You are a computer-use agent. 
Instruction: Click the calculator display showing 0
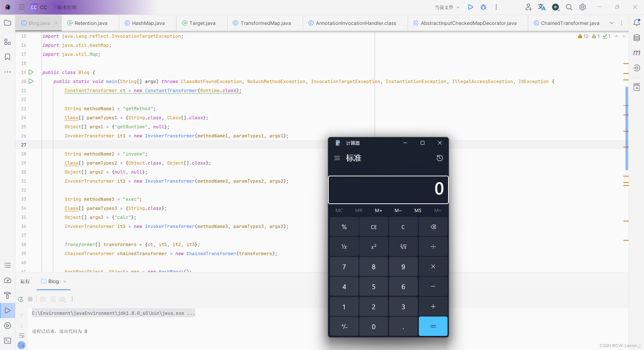point(388,189)
